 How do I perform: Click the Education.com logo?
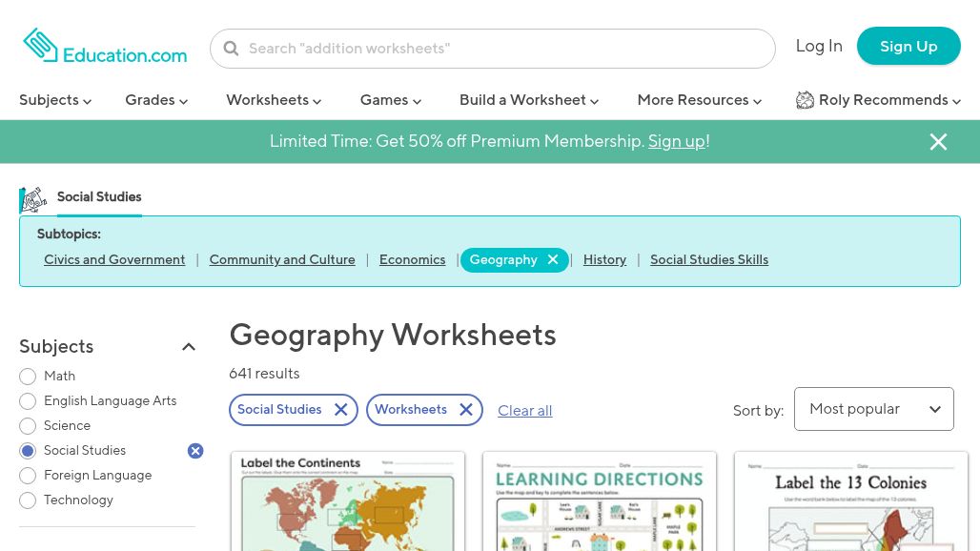click(x=105, y=46)
